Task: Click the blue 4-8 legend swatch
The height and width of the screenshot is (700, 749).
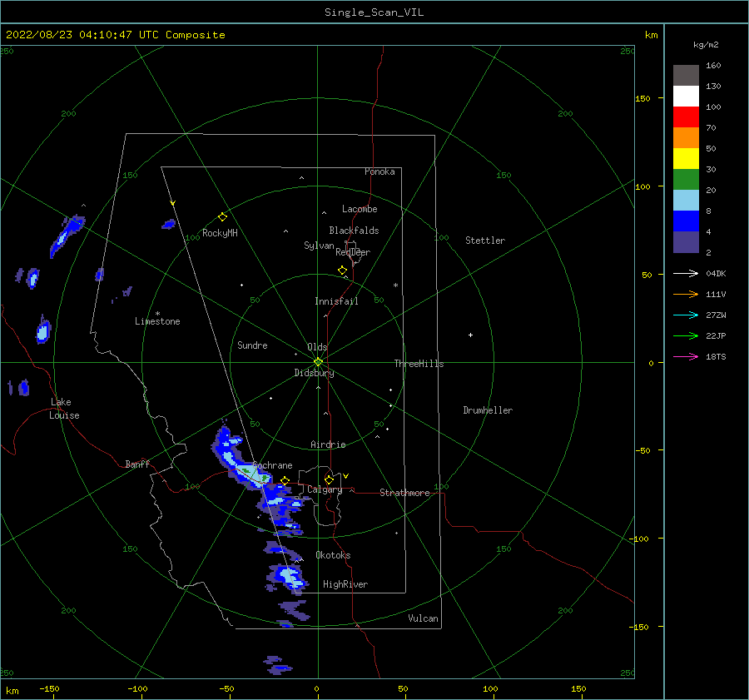Action: (686, 221)
